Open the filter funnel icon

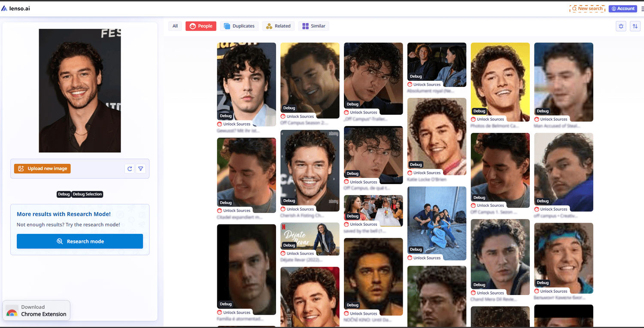(x=140, y=169)
